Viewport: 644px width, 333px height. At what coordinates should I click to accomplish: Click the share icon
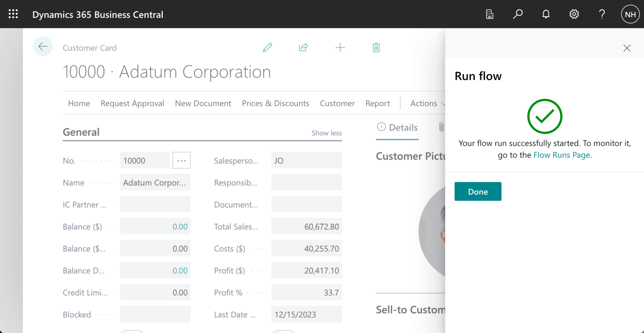[303, 47]
